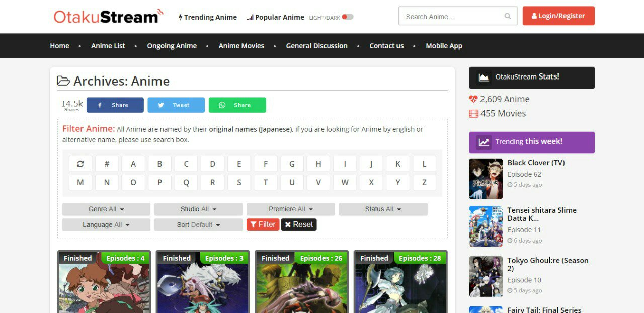Expand the Premiere All dropdown
Screen dimensions: 644x313
point(290,209)
